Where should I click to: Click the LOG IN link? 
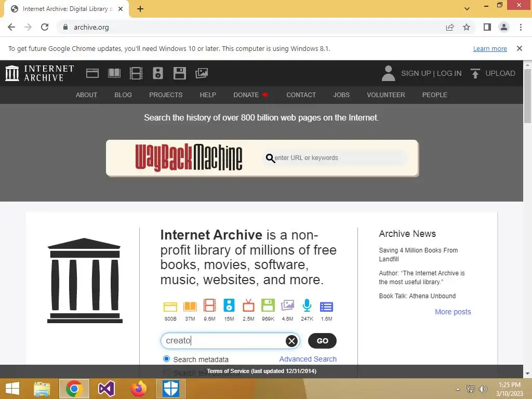pyautogui.click(x=449, y=73)
